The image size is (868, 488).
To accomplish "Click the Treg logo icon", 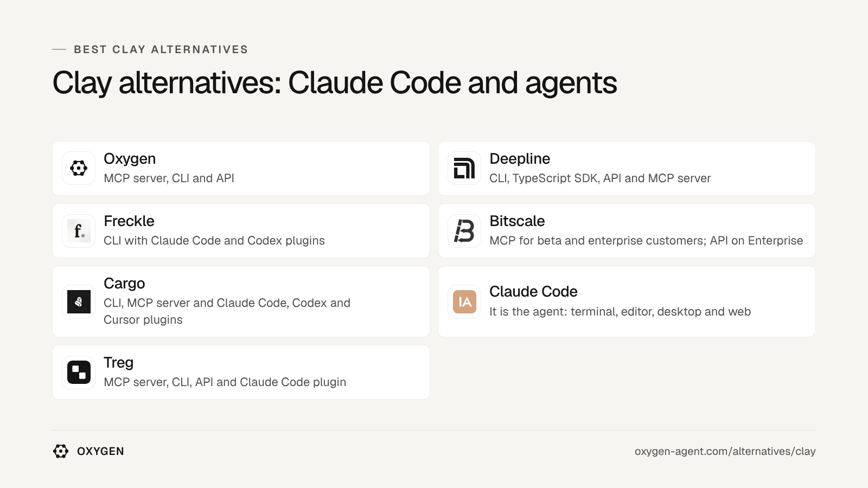I will [79, 373].
